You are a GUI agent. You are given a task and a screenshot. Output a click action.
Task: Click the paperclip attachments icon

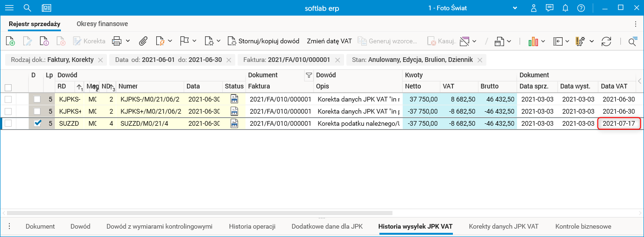pyautogui.click(x=143, y=41)
